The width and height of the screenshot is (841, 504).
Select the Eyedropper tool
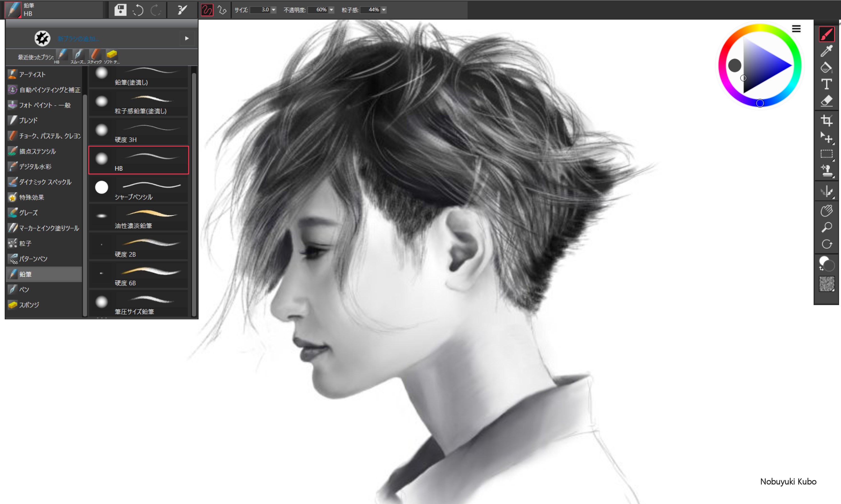click(x=827, y=51)
